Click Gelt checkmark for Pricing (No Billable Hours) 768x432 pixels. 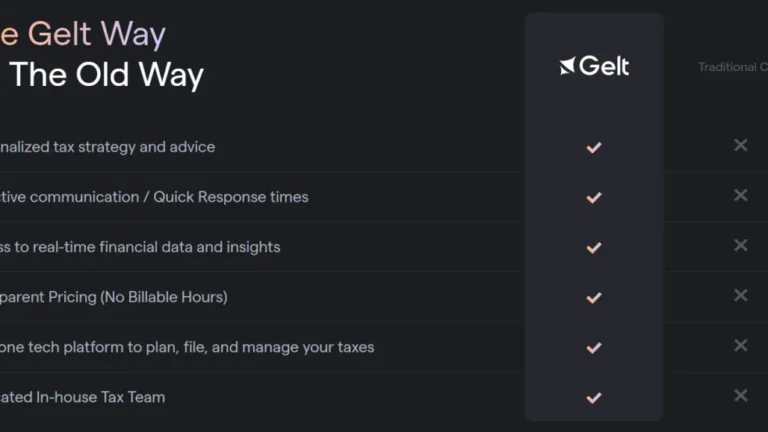coord(594,297)
